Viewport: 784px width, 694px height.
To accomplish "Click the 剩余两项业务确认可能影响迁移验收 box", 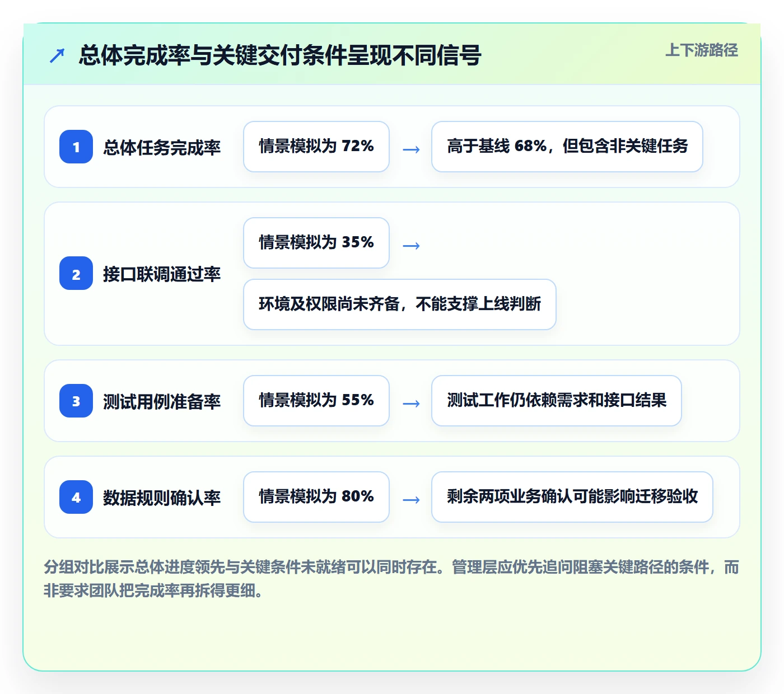I will tap(572, 497).
